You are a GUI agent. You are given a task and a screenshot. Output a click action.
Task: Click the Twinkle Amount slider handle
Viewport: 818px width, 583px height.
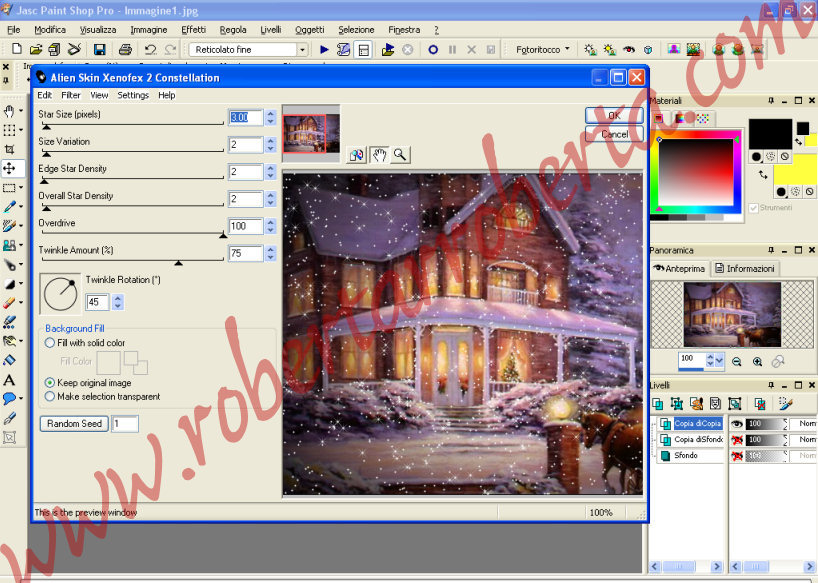pos(178,263)
